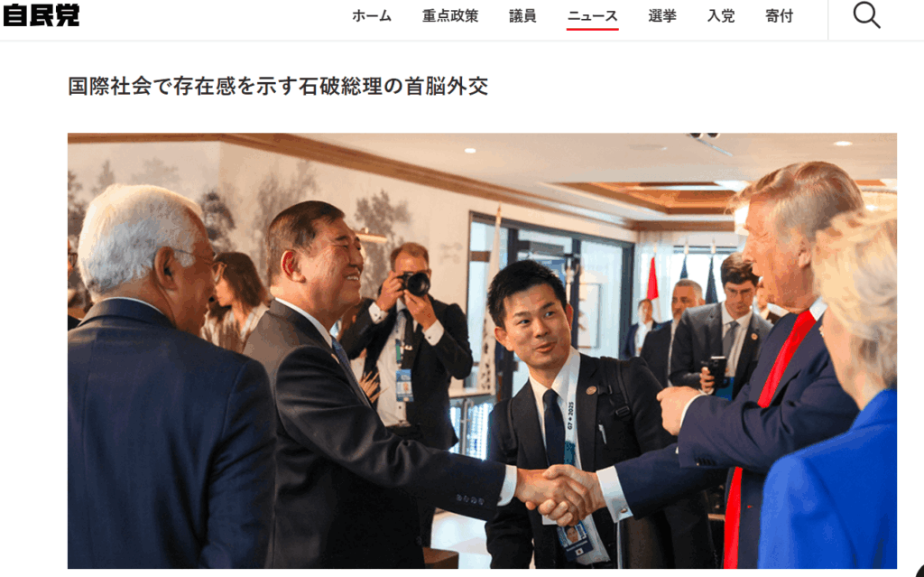Go to the ホーム menu item
924x577 pixels.
click(372, 16)
